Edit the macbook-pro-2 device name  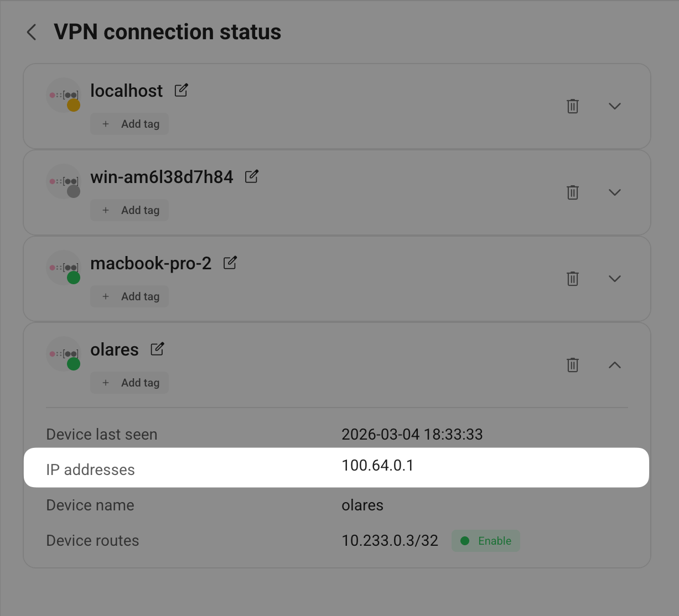[230, 263]
